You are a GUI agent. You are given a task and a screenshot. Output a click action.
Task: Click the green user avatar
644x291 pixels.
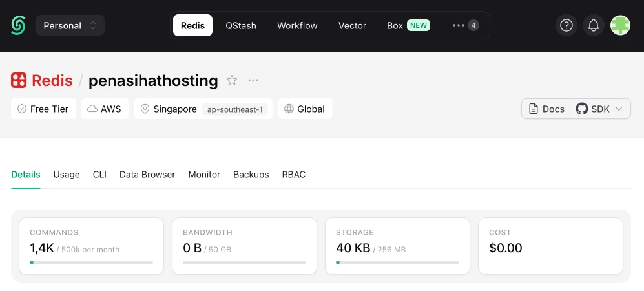[x=620, y=25]
